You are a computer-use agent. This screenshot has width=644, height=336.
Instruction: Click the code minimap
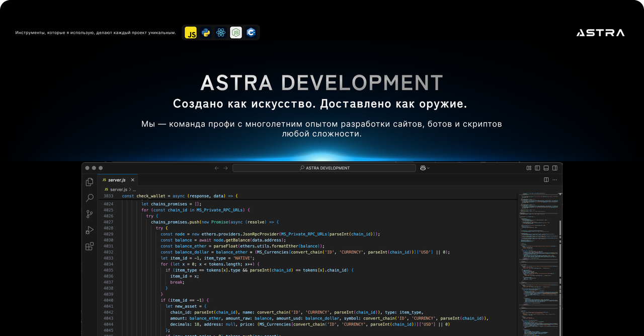538,264
